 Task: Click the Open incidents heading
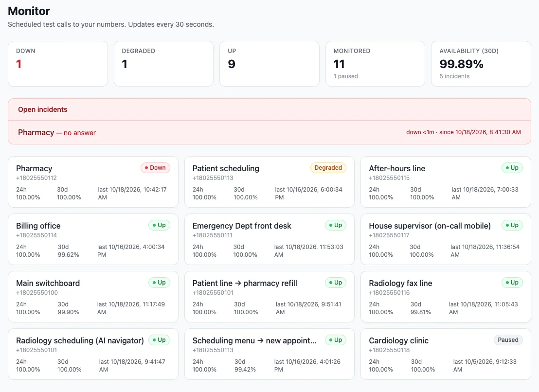43,109
